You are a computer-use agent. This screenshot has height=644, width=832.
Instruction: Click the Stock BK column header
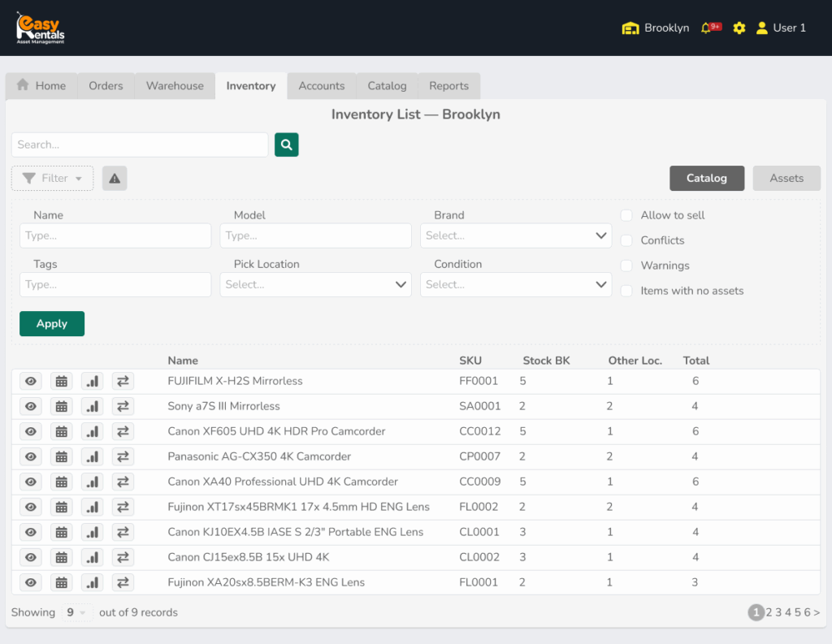[546, 361]
